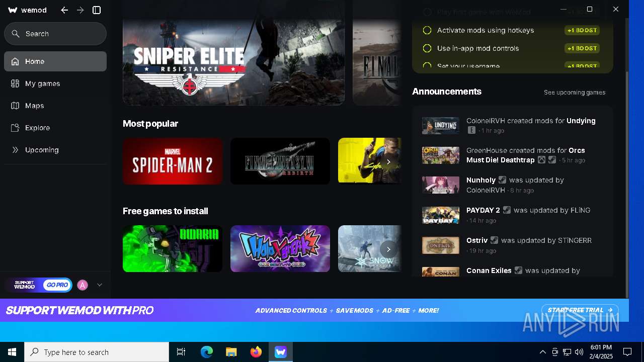
Task: Click the Steam icon beside PAYDAY 2
Action: (507, 210)
